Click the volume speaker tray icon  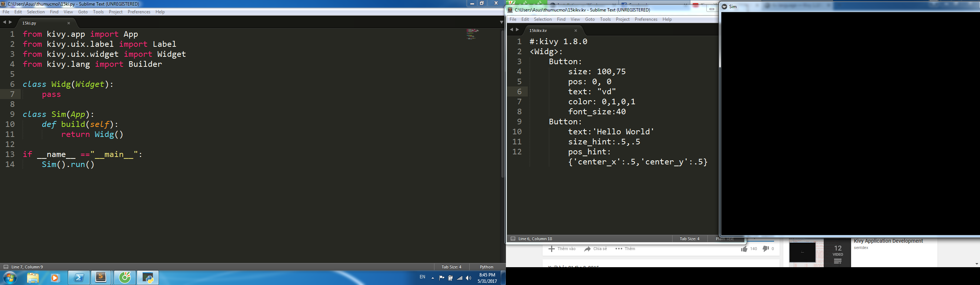click(468, 278)
